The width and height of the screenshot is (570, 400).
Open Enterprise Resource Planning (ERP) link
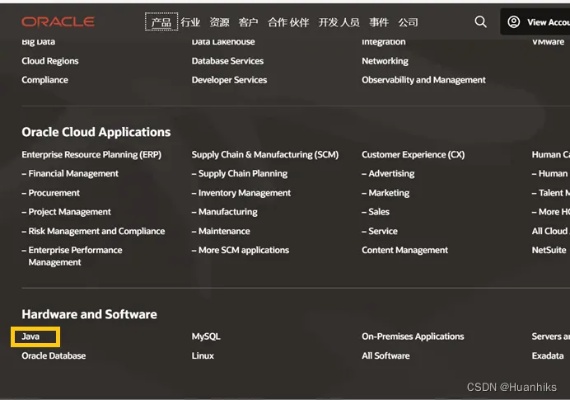coord(92,155)
